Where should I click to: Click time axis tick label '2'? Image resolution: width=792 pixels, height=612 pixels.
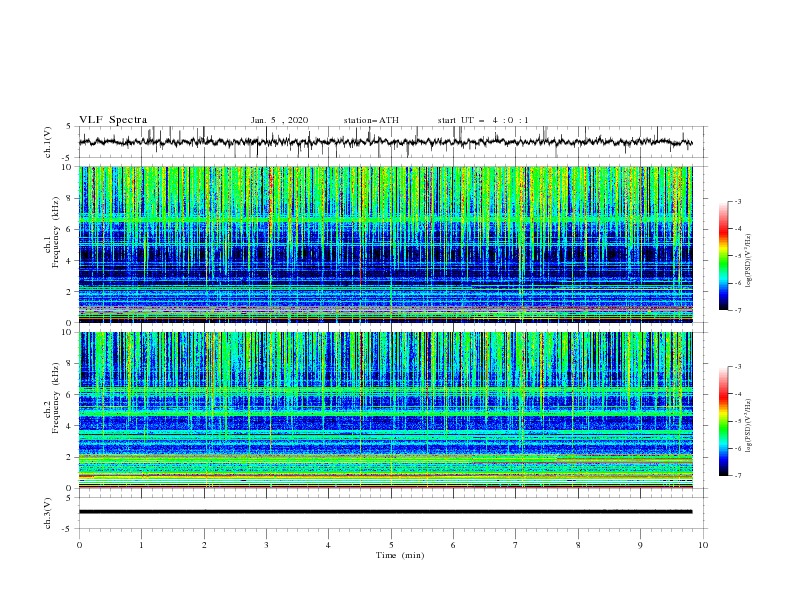(204, 545)
